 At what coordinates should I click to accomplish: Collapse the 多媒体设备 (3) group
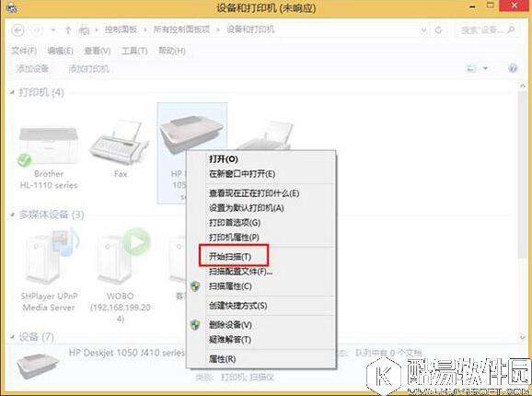tap(13, 215)
